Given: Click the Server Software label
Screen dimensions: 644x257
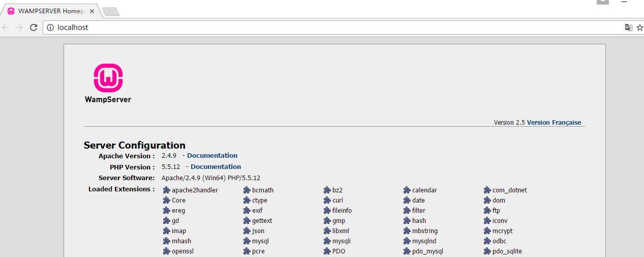Looking at the screenshot, I should click(x=127, y=178).
